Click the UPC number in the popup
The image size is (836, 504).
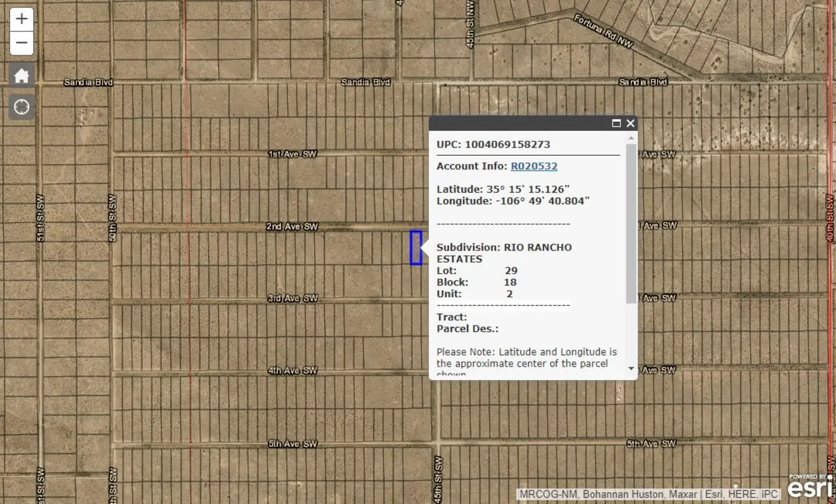507,145
